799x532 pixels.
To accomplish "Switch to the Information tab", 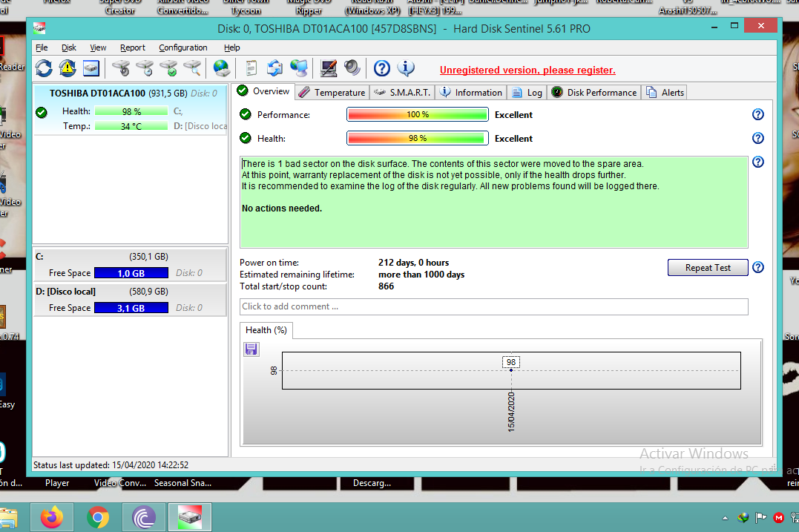I will point(471,93).
